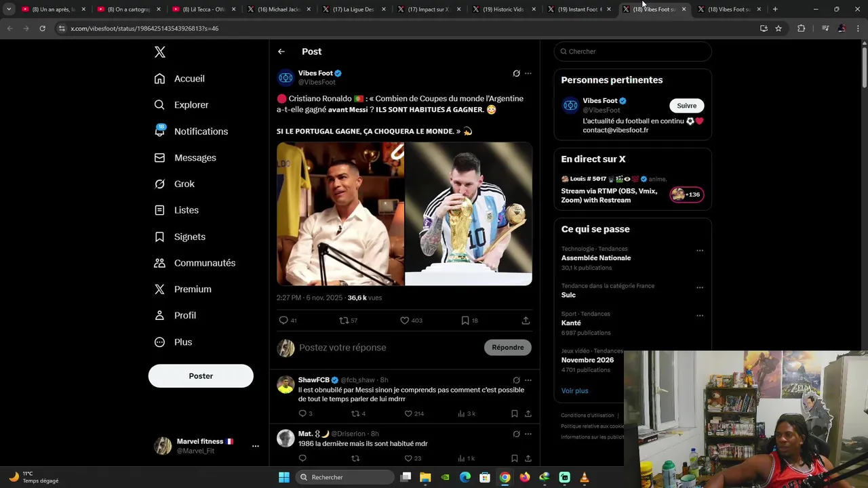Open the Accueil home page

tap(180, 79)
